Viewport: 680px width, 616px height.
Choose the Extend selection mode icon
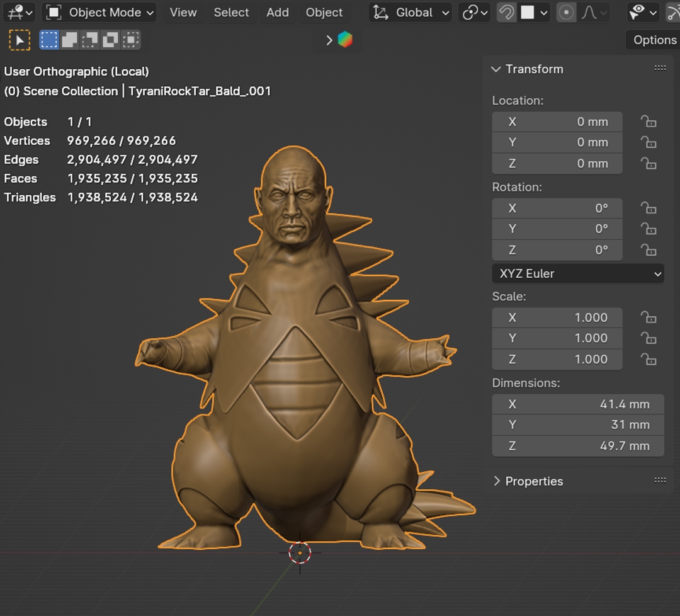click(x=69, y=40)
